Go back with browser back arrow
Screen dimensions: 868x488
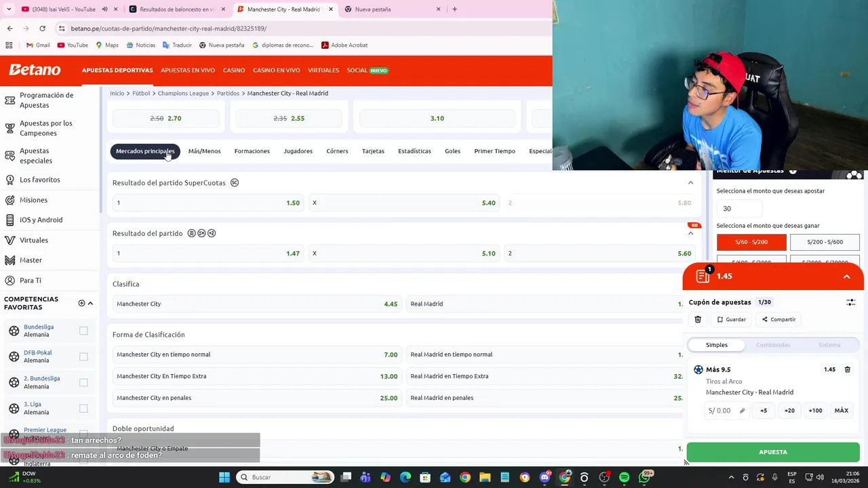coord(9,28)
